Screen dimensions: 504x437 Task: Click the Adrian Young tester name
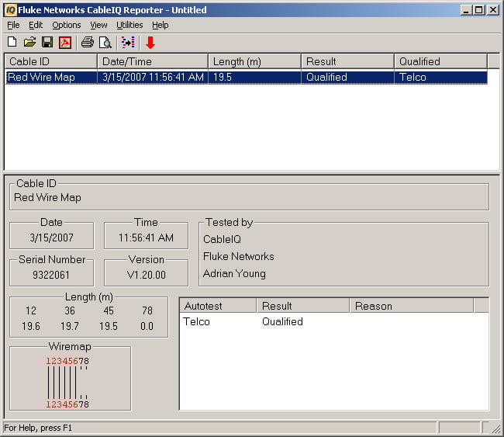coord(234,273)
